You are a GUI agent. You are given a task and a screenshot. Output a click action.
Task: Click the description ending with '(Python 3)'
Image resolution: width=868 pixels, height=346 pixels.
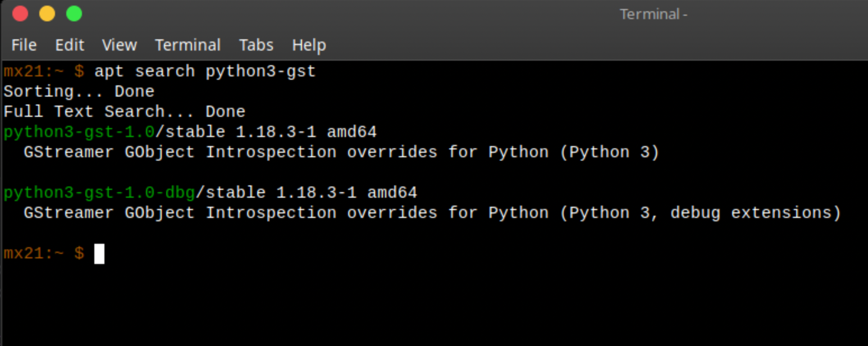[x=341, y=153]
